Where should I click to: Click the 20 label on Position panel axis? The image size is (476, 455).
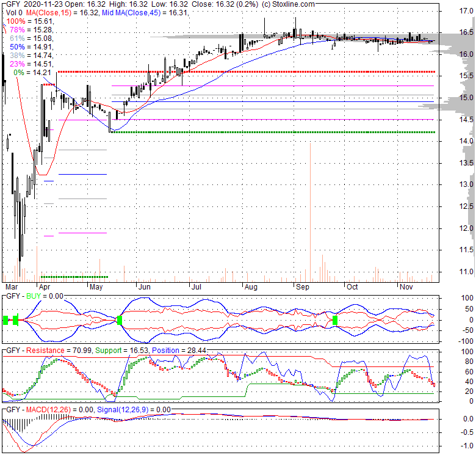tap(469, 391)
